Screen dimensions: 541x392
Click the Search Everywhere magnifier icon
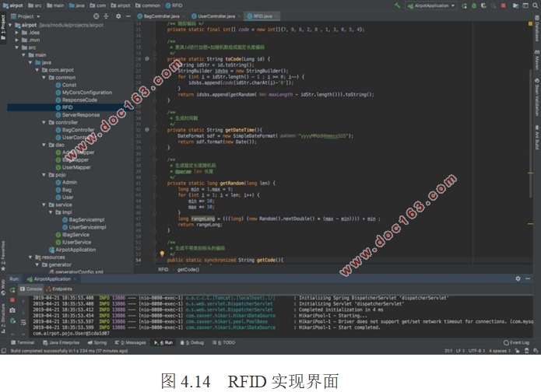pos(536,5)
